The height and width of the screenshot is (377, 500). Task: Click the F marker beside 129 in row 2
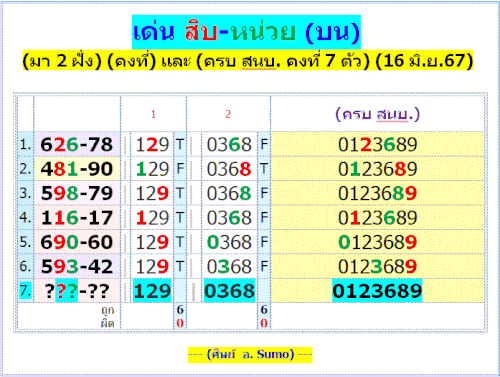pyautogui.click(x=180, y=169)
